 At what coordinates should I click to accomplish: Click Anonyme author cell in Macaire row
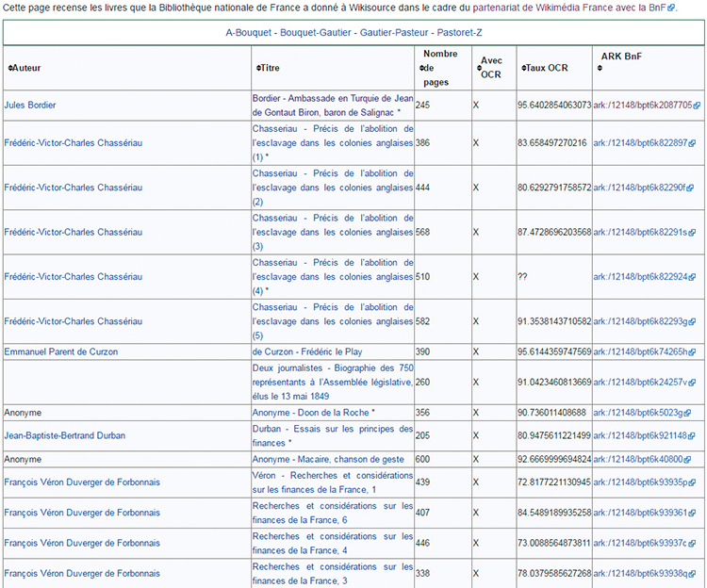[127, 460]
